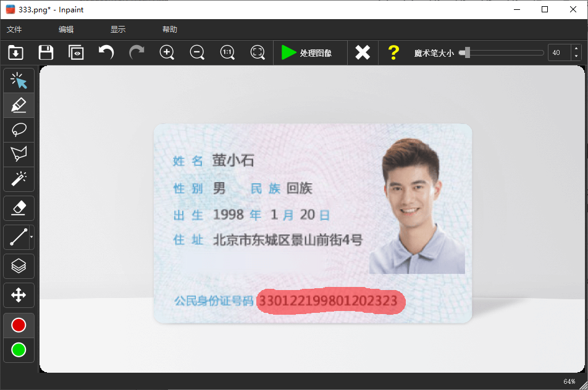Open the 显示 menu
588x390 pixels.
(x=117, y=29)
